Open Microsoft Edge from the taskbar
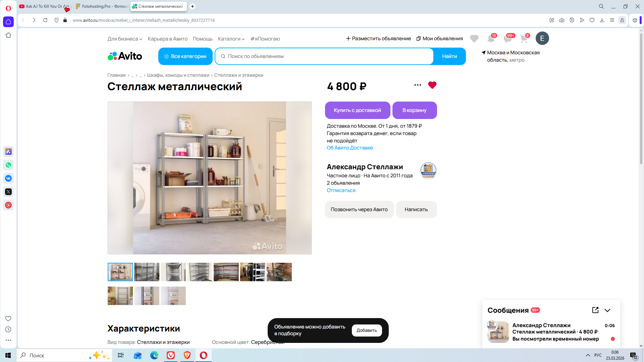644x362 pixels. (x=154, y=355)
